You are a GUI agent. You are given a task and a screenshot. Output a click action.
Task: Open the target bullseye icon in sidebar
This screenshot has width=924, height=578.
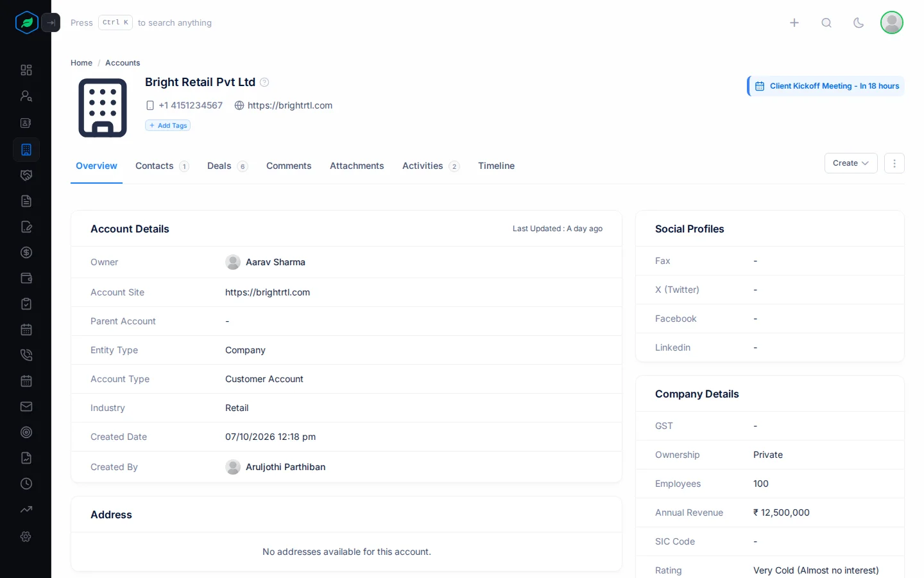click(x=26, y=432)
